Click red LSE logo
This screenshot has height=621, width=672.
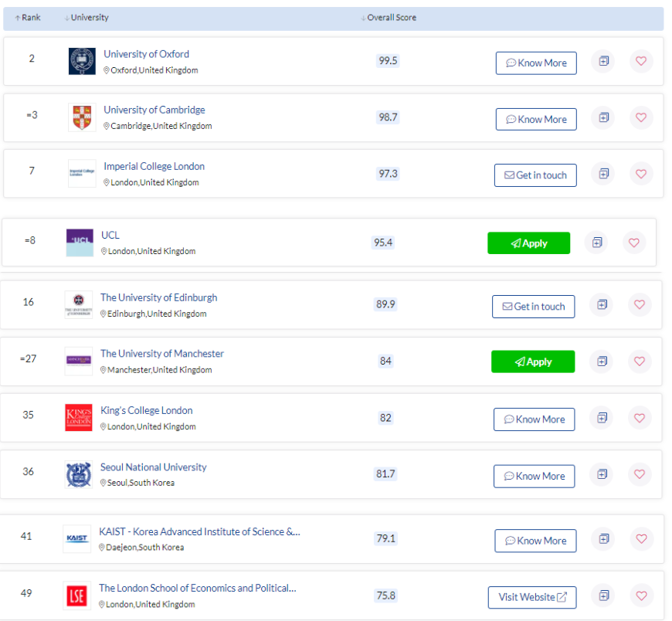point(76,596)
